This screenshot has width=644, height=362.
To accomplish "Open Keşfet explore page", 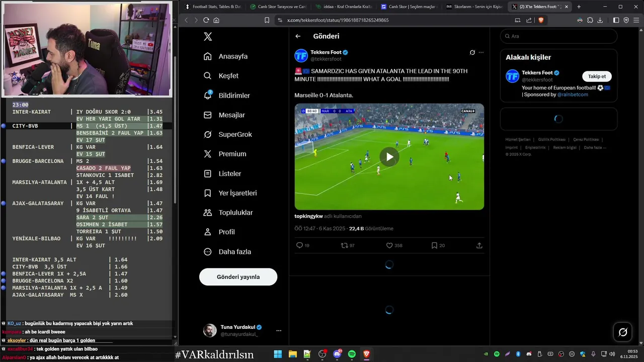I will coord(221,76).
